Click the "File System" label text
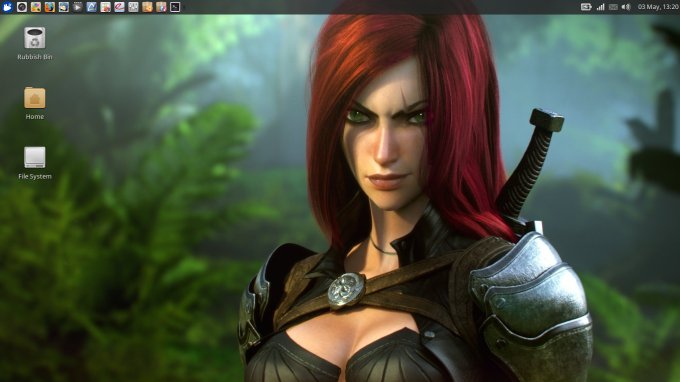Viewport: 680px width, 382px height. [35, 176]
